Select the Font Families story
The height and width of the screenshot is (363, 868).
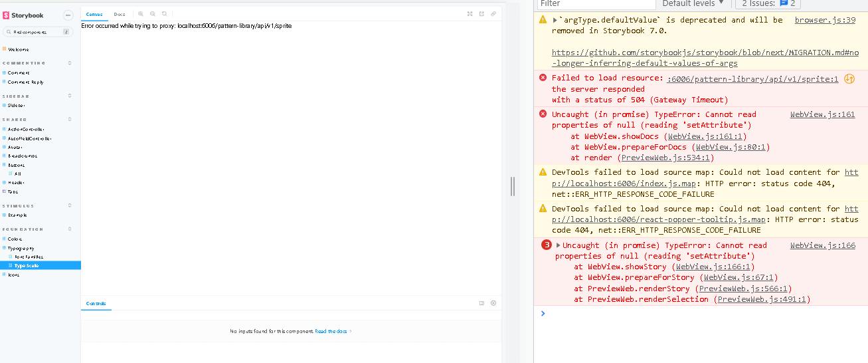(x=29, y=257)
